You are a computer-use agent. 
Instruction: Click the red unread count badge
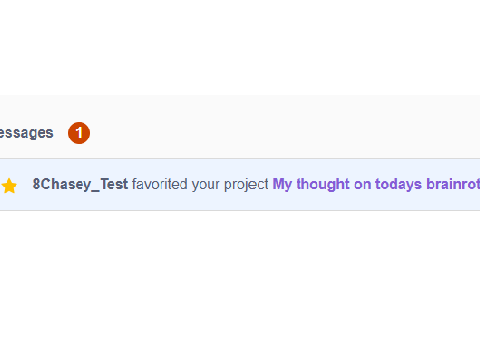79,133
